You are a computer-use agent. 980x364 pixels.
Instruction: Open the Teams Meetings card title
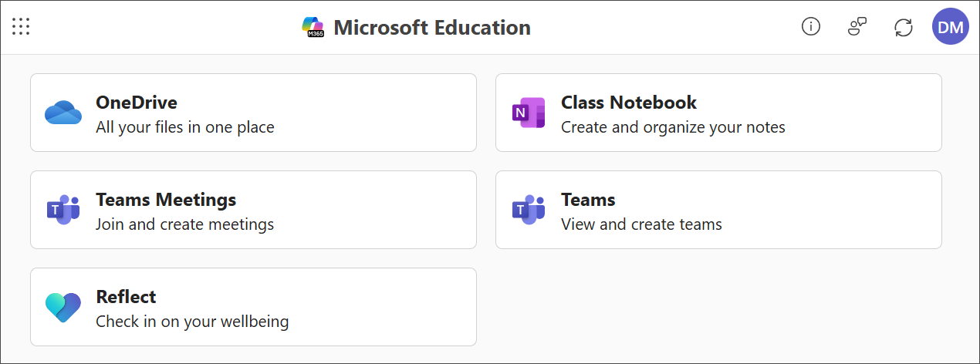(166, 200)
